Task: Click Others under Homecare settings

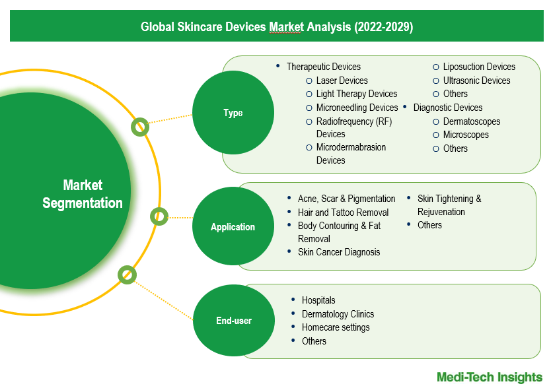Action: point(314,341)
